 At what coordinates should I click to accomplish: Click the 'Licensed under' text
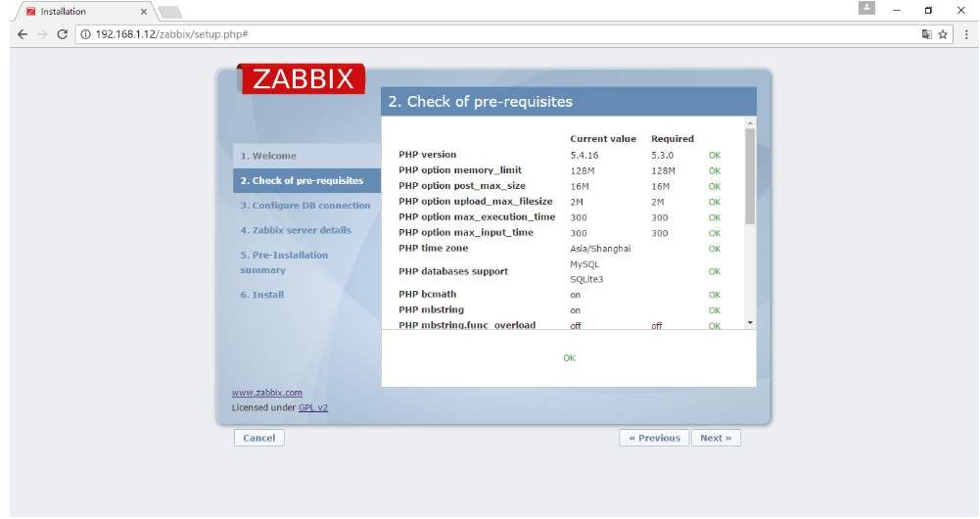tap(263, 407)
